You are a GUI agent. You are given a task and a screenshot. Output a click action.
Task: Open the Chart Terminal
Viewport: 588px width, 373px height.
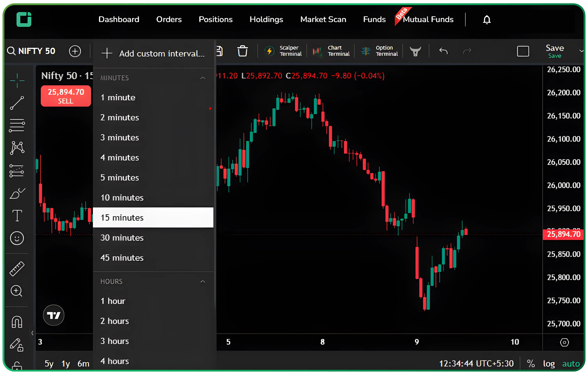click(x=331, y=51)
